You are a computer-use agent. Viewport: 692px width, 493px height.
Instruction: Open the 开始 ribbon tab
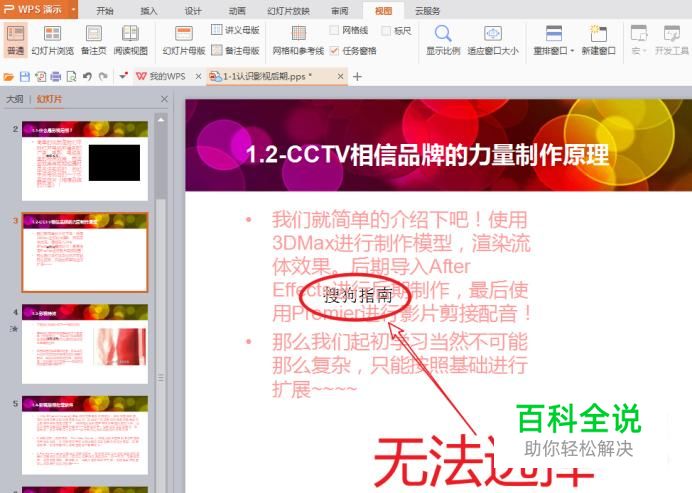click(105, 11)
